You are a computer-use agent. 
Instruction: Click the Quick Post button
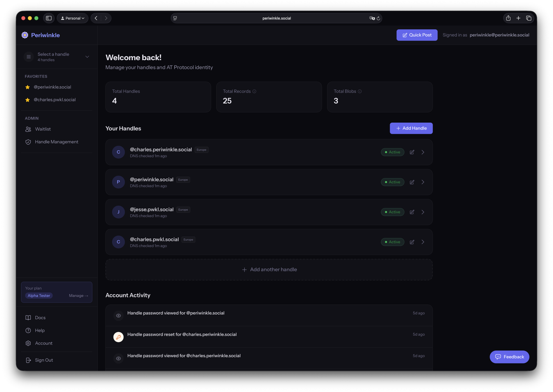point(417,35)
